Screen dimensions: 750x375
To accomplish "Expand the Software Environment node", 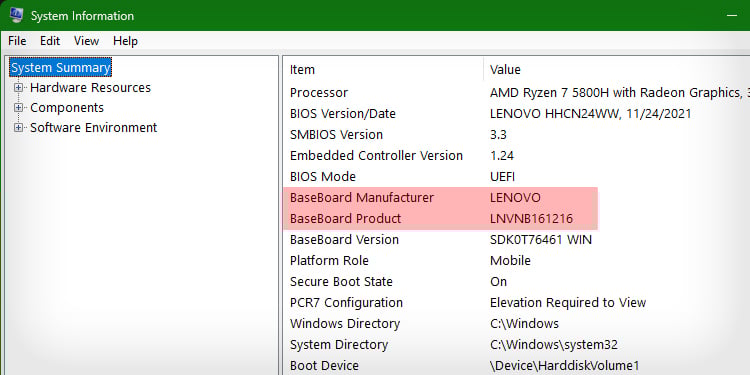I will pos(19,128).
